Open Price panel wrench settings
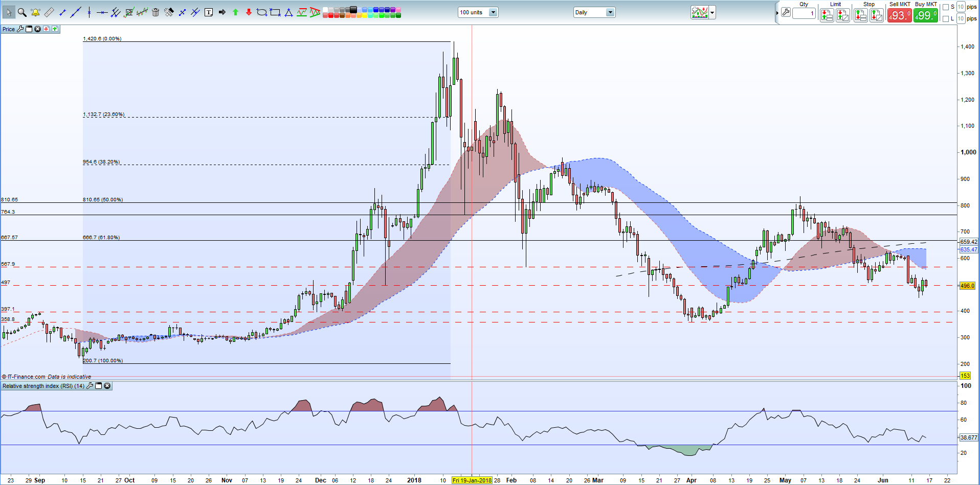 point(20,29)
